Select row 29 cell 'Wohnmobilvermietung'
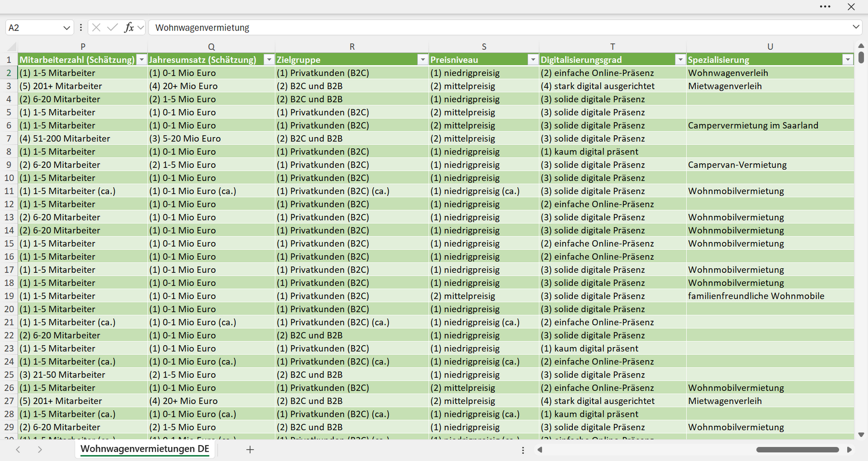The height and width of the screenshot is (461, 868). tap(770, 427)
